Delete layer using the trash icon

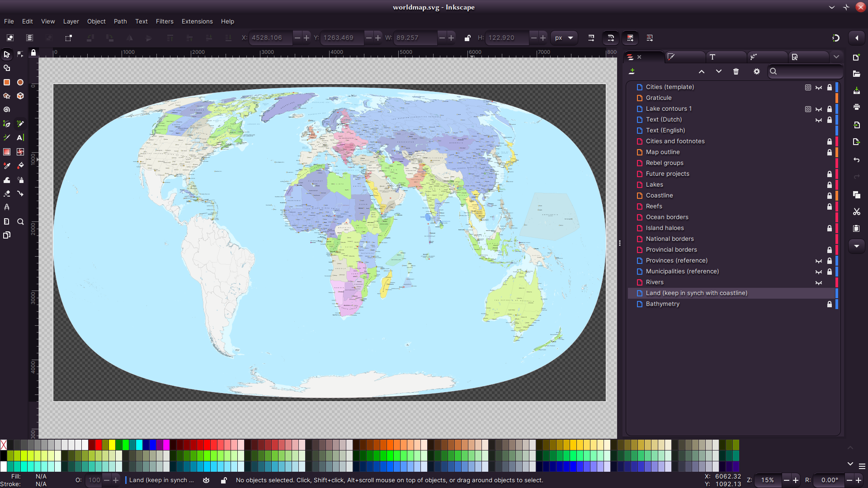736,71
